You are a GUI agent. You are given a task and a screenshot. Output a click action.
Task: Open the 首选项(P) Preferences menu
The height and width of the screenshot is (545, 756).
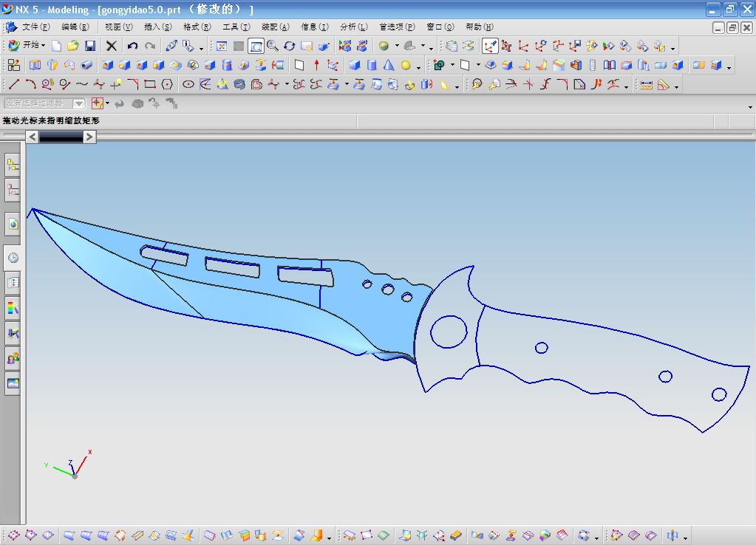[x=397, y=27]
